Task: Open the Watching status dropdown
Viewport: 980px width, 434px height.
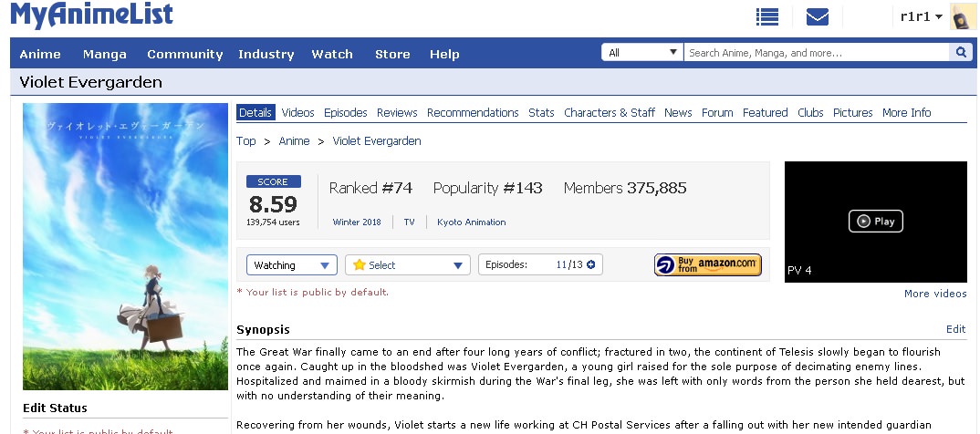Action: point(292,264)
